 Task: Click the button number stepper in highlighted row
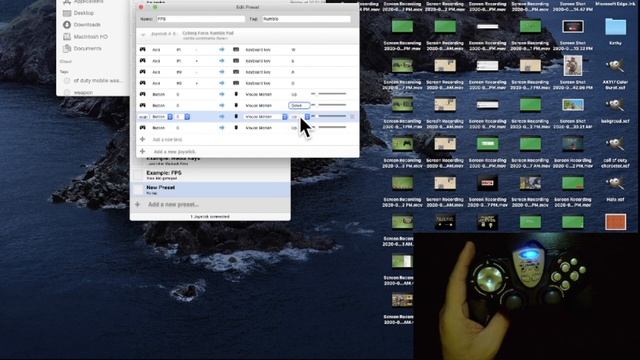(x=187, y=117)
